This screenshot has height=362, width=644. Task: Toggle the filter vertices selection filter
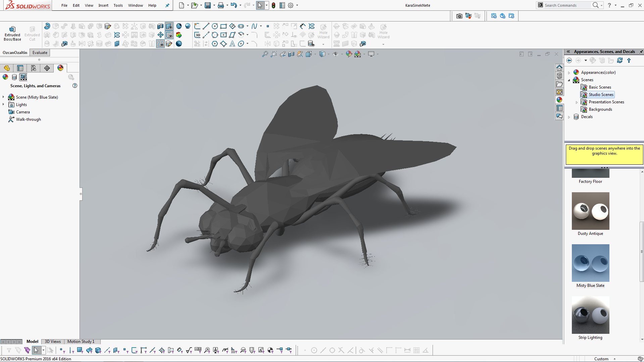pos(62,350)
